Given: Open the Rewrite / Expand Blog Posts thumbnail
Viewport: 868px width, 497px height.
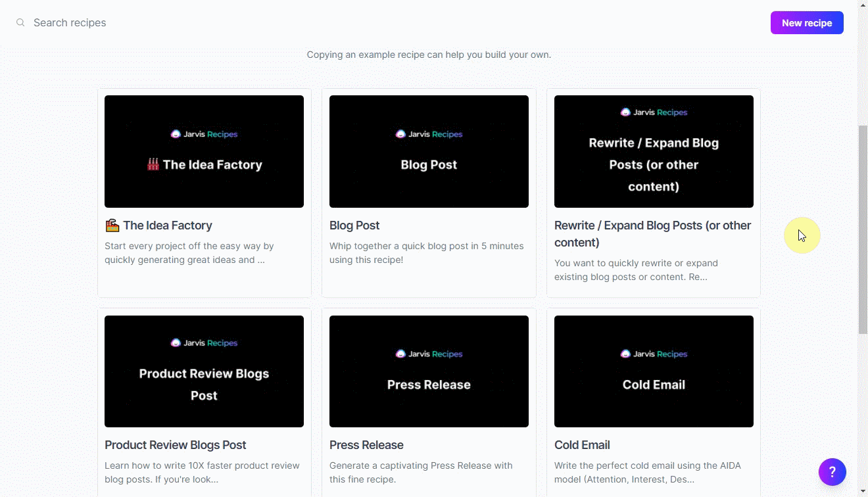Looking at the screenshot, I should point(654,151).
